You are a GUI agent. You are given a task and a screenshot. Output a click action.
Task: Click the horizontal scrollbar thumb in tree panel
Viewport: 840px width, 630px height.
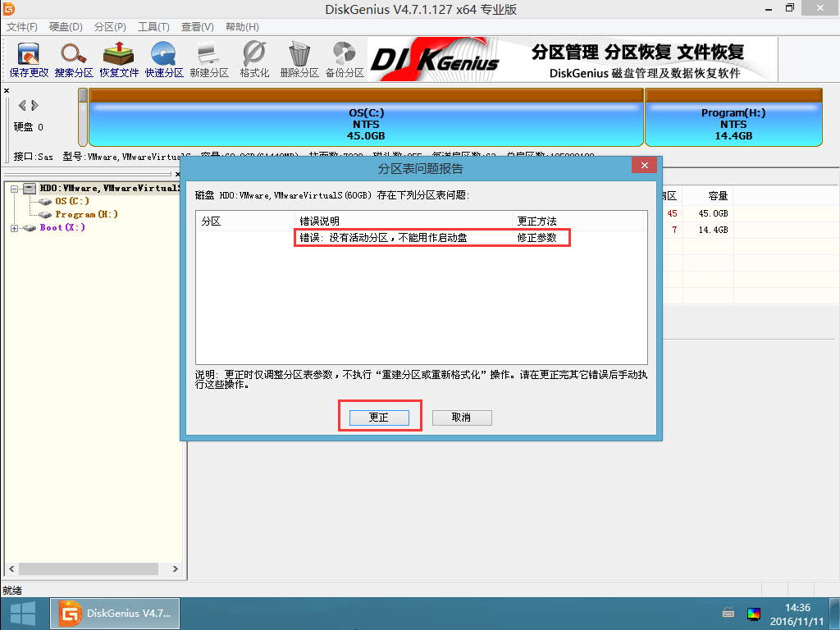point(89,569)
